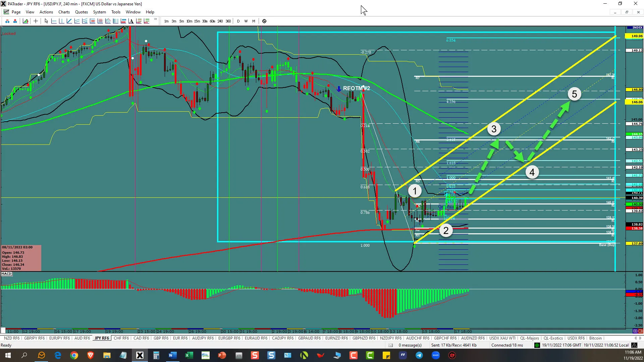Image resolution: width=644 pixels, height=362 pixels.
Task: Select the Fibonacci time zones tool
Action: coord(115,21)
